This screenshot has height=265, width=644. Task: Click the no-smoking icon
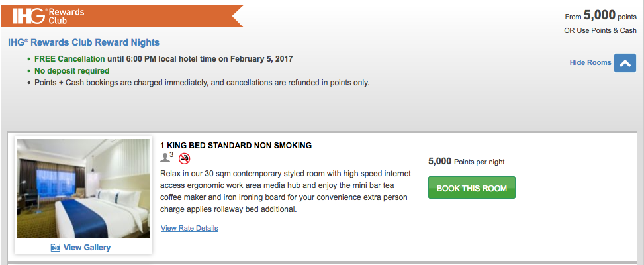coord(185,158)
